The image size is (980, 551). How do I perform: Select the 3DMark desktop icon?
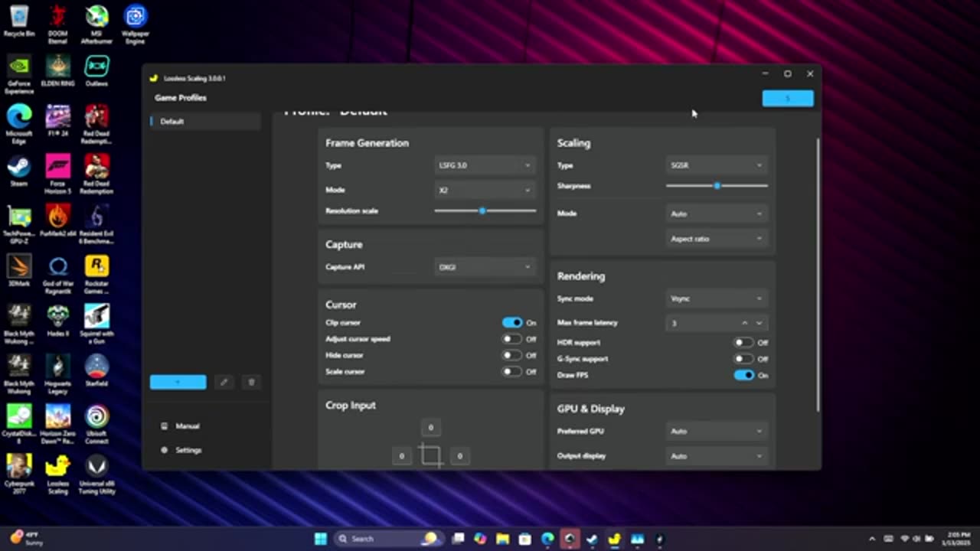click(19, 271)
